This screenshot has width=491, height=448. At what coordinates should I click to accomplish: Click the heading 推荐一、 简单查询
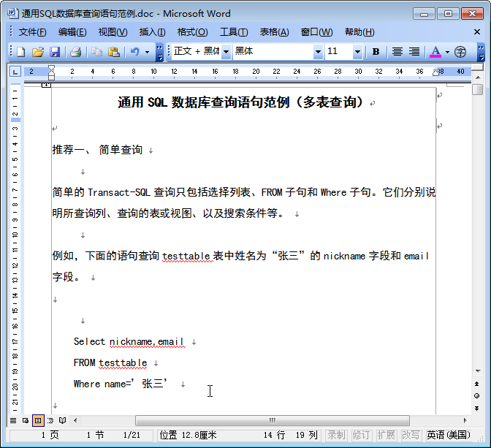[97, 150]
